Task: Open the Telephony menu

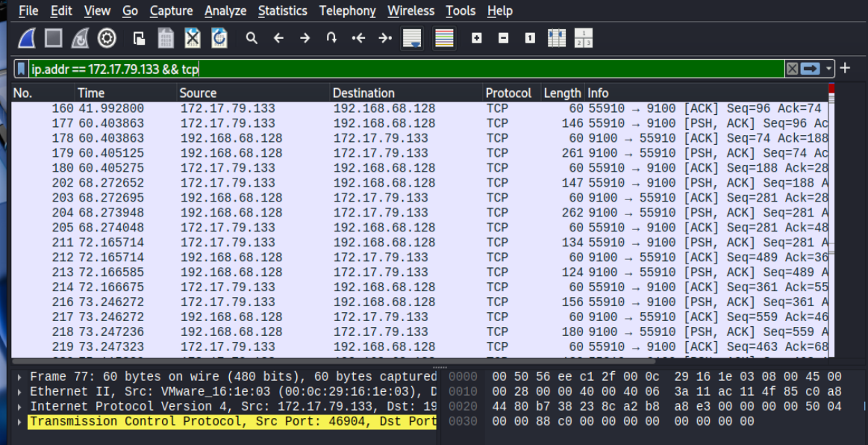Action: point(347,10)
